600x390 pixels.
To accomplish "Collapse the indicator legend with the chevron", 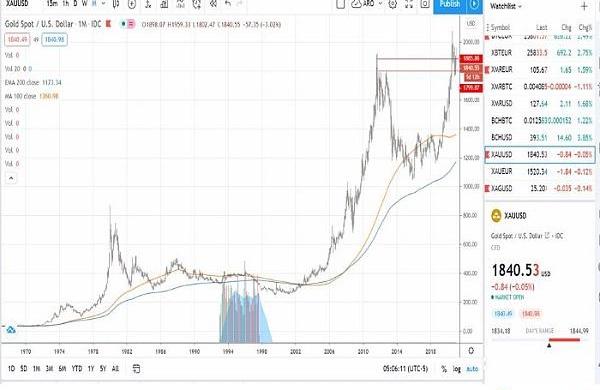I will (x=11, y=178).
